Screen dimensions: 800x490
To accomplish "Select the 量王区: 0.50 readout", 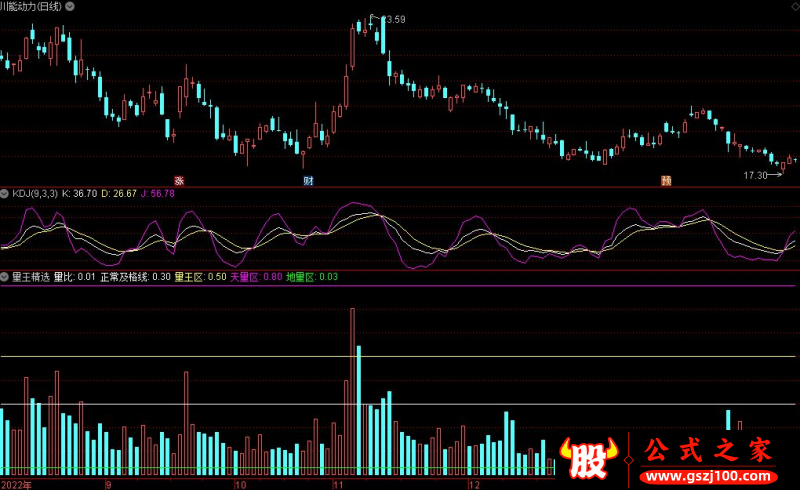I will point(201,277).
